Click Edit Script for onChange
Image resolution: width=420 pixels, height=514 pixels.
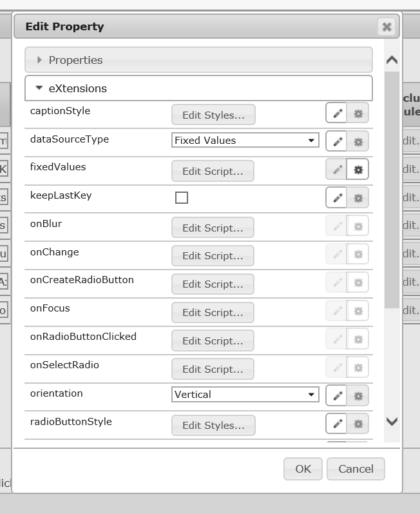(x=213, y=256)
